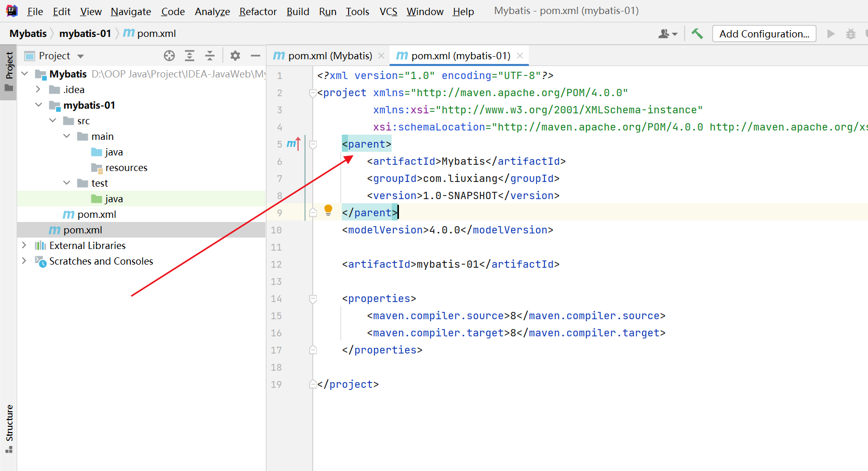Fold the properties tag on line 14

[313, 299]
